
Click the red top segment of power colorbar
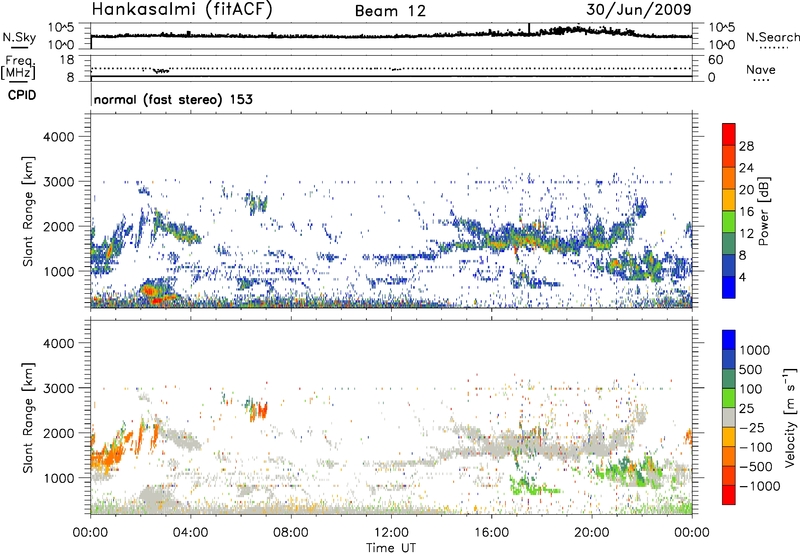[x=729, y=134]
